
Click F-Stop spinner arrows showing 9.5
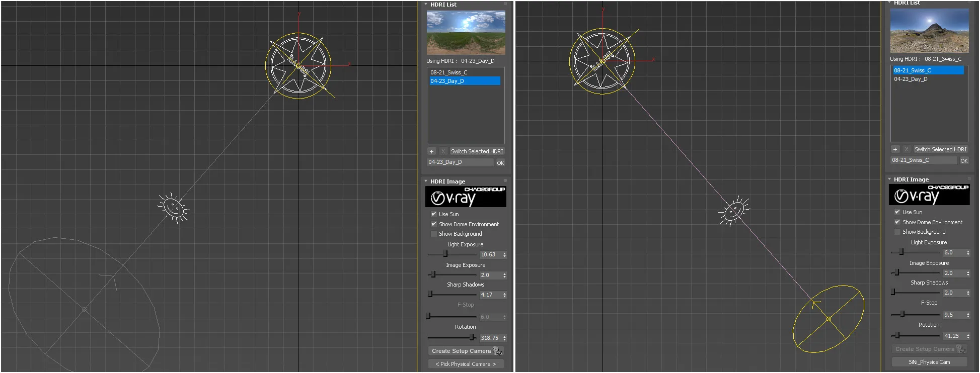968,315
